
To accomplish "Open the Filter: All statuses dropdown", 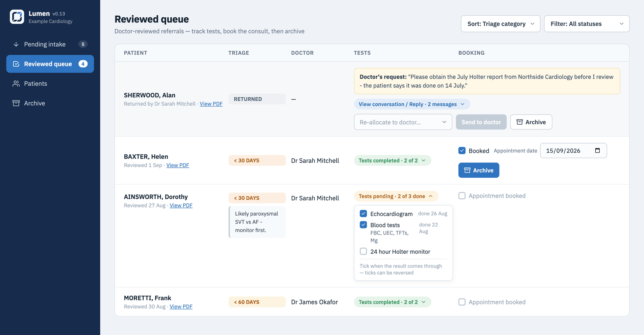I will [586, 24].
